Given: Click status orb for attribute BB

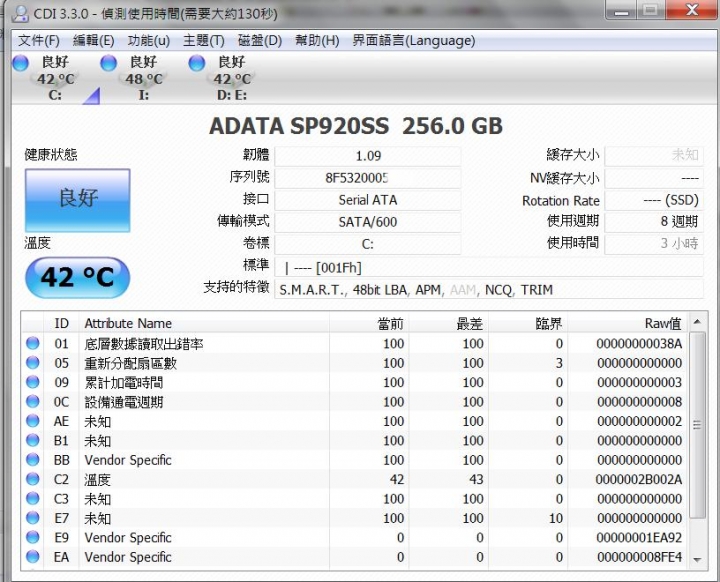Looking at the screenshot, I should point(33,459).
